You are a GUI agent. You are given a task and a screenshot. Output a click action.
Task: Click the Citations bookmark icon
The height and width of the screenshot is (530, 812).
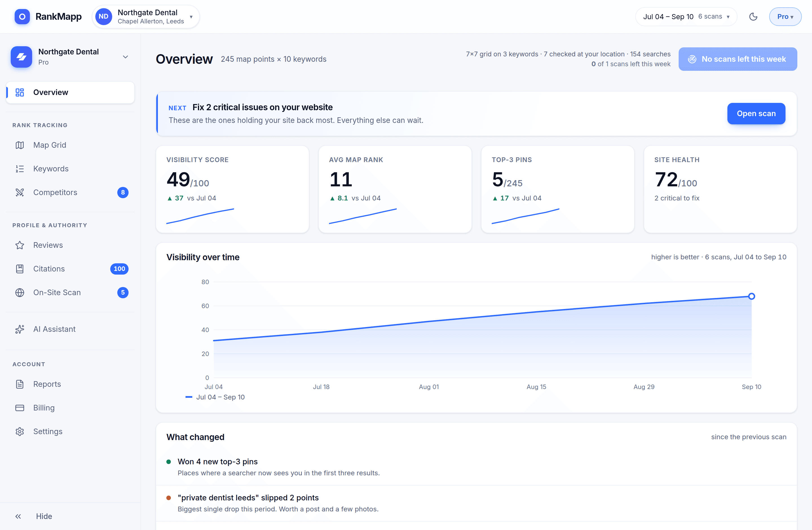tap(20, 269)
